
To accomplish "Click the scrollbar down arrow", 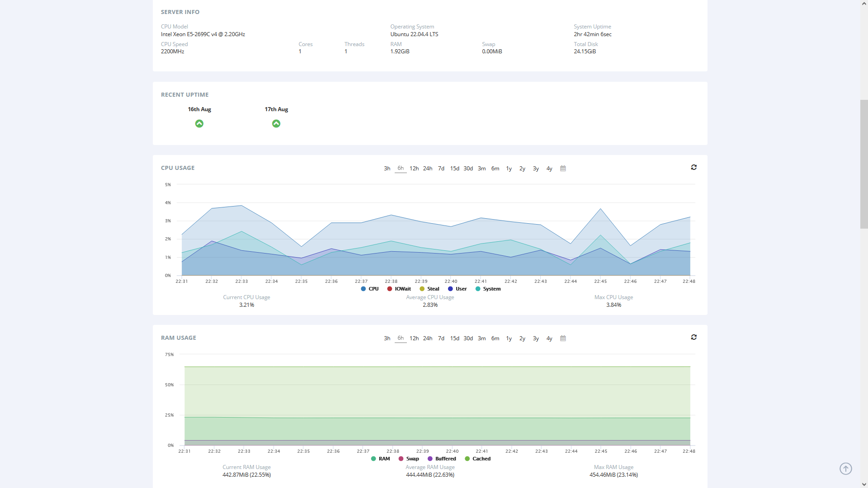I will [x=864, y=484].
